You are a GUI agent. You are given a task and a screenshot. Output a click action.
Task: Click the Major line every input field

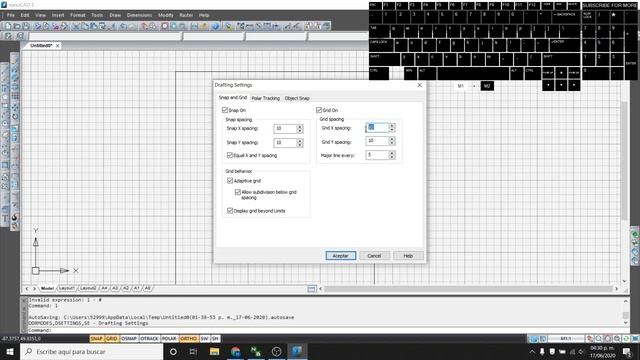(x=377, y=155)
